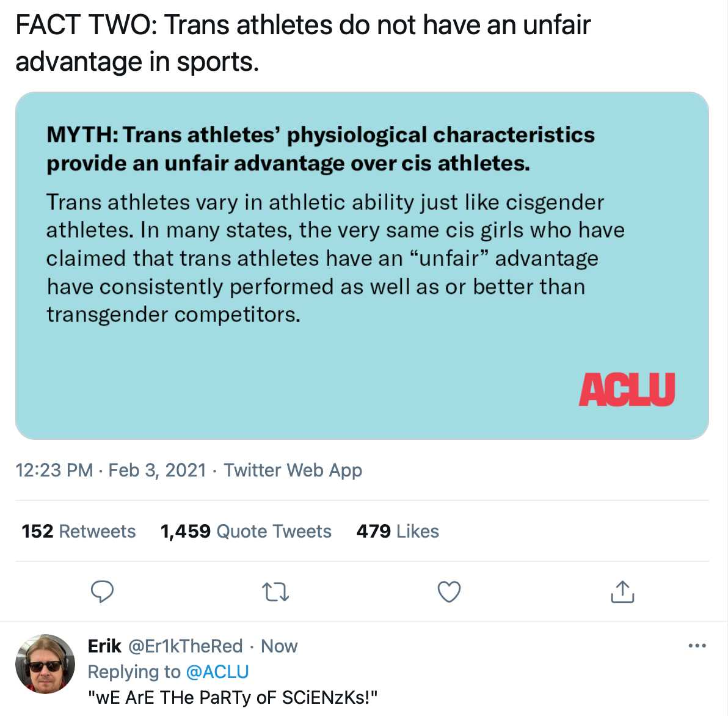This screenshot has width=728, height=716.
Task: Click the 12:23 PM Feb 3, 2021 timestamp
Action: tap(111, 470)
